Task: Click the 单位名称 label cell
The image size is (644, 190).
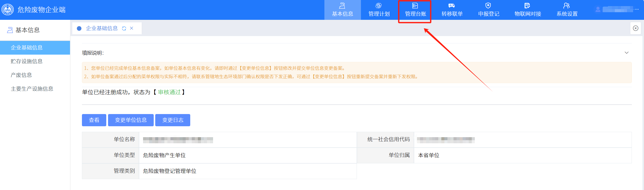Action: [x=111, y=139]
